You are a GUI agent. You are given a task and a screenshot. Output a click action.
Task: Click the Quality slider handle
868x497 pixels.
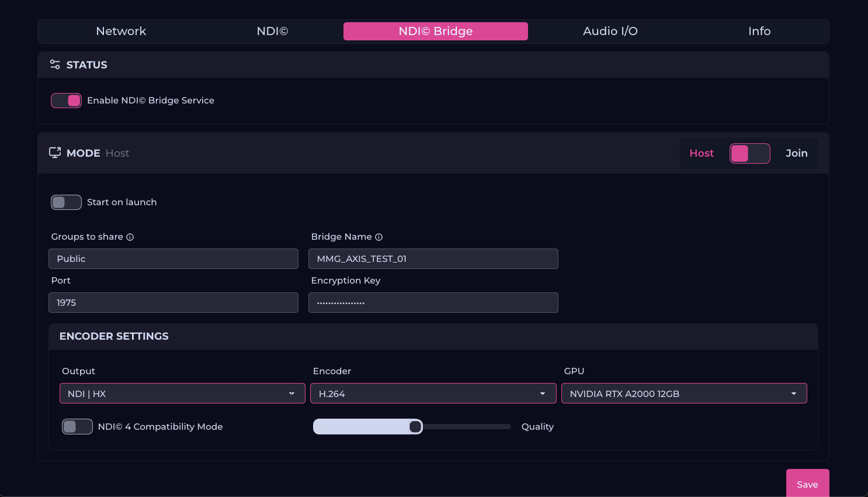point(415,427)
